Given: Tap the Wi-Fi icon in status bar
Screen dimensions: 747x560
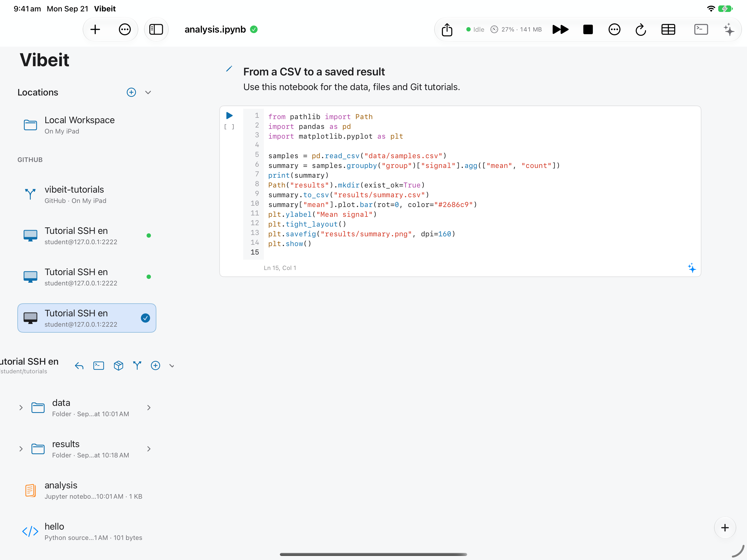Looking at the screenshot, I should coord(711,9).
